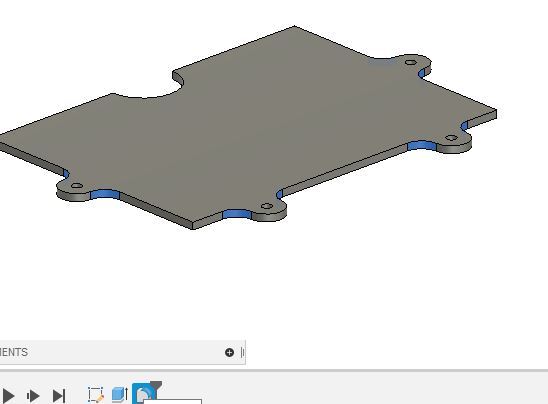Image resolution: width=548 pixels, height=404 pixels.
Task: Step forward one feature in timeline
Action: [33, 396]
